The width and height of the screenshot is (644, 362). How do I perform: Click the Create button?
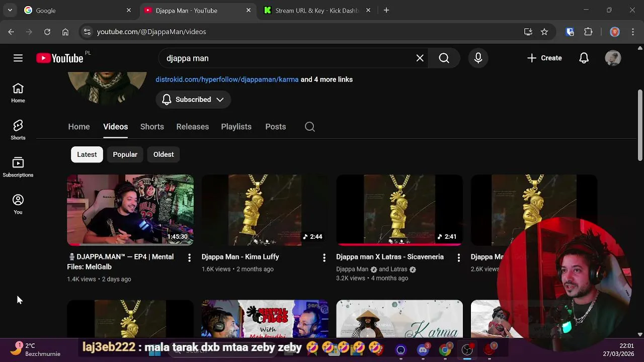tap(544, 58)
